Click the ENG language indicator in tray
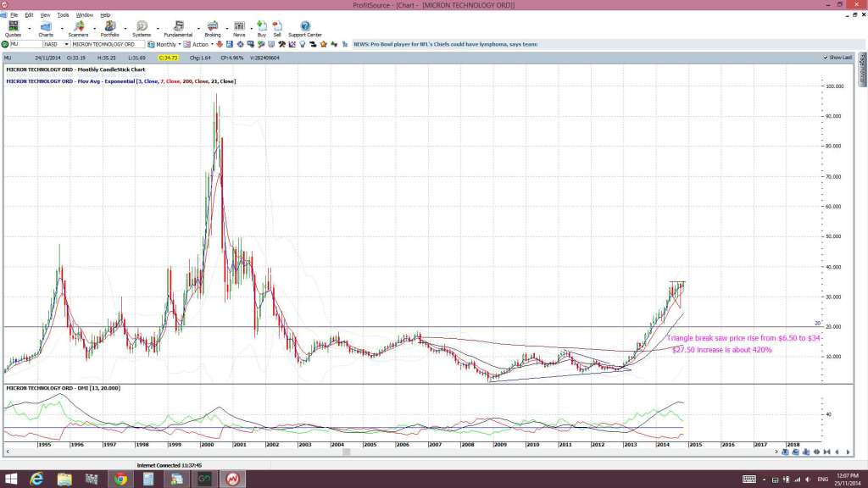The image size is (868, 488). click(x=822, y=480)
